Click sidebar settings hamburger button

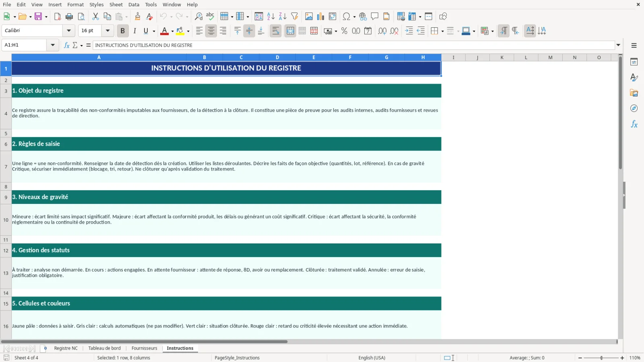[x=634, y=45]
